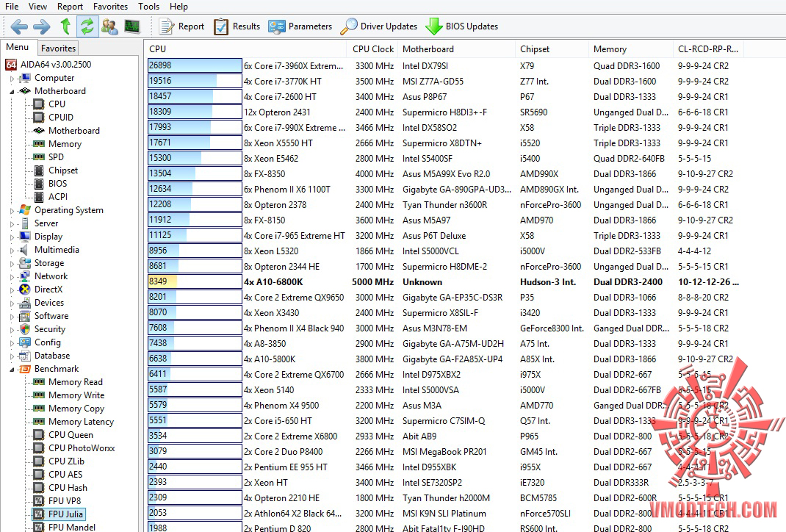Run the Memory Read benchmark

tap(75, 382)
